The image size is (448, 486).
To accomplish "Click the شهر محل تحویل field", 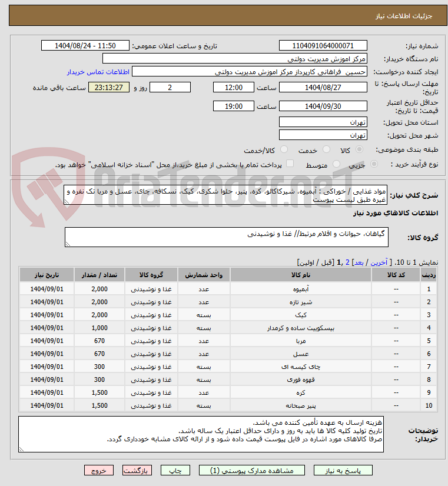I will (x=323, y=135).
